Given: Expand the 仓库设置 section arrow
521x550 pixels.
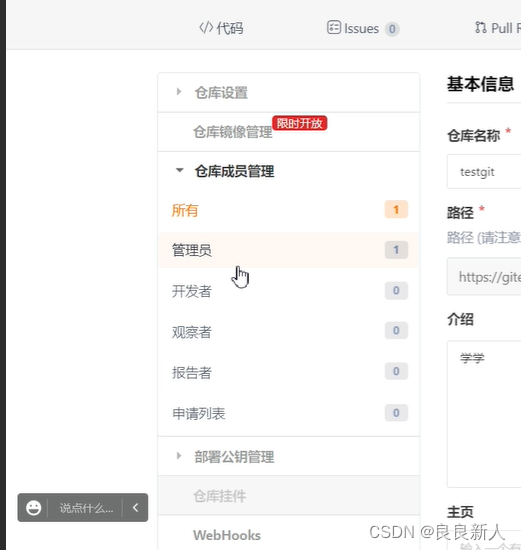Looking at the screenshot, I should (179, 92).
